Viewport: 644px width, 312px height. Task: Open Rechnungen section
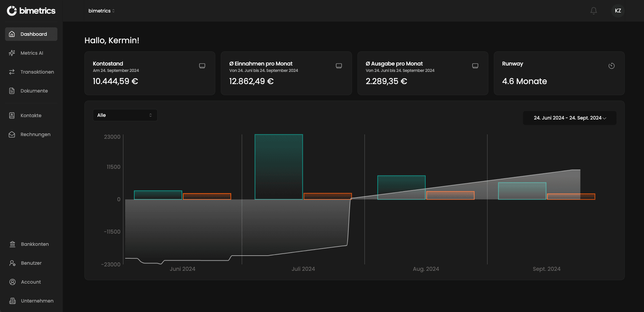coord(31,134)
